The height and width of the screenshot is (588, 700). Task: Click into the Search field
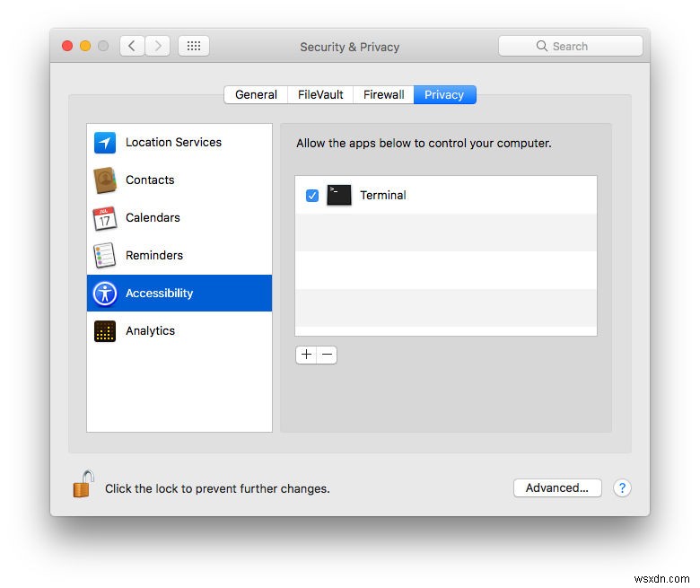click(x=571, y=46)
